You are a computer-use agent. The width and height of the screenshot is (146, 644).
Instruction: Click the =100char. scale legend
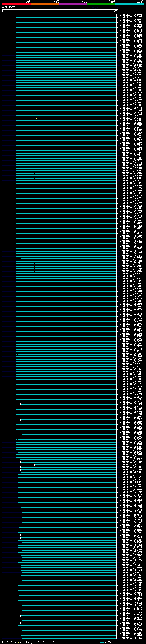[108, 642]
